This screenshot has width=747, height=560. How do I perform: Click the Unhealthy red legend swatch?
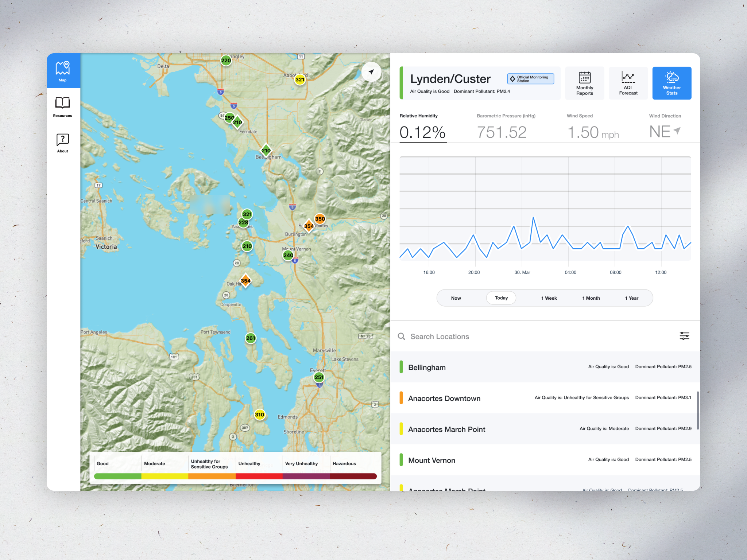[259, 476]
